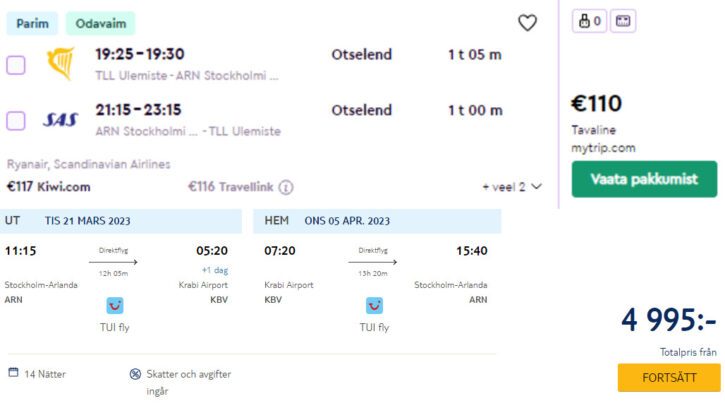Save the flight with the heart icon
725x403 pixels.
pos(527,23)
